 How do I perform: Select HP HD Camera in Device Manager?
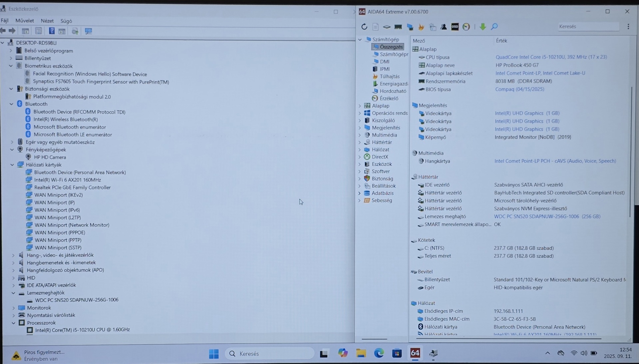coord(50,157)
